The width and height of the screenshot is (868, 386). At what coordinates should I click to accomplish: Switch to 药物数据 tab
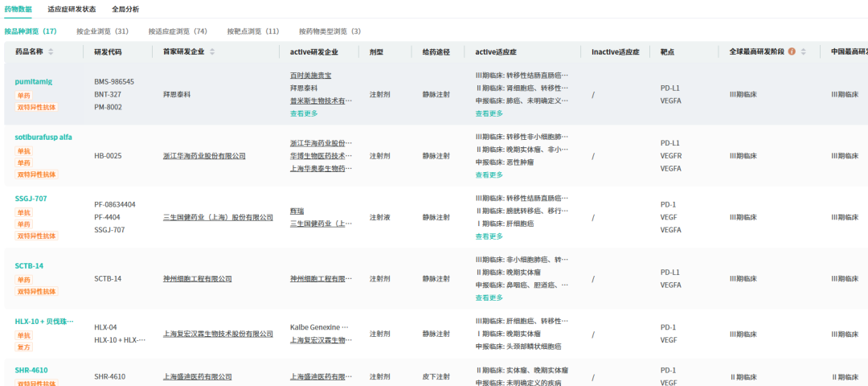click(x=18, y=10)
